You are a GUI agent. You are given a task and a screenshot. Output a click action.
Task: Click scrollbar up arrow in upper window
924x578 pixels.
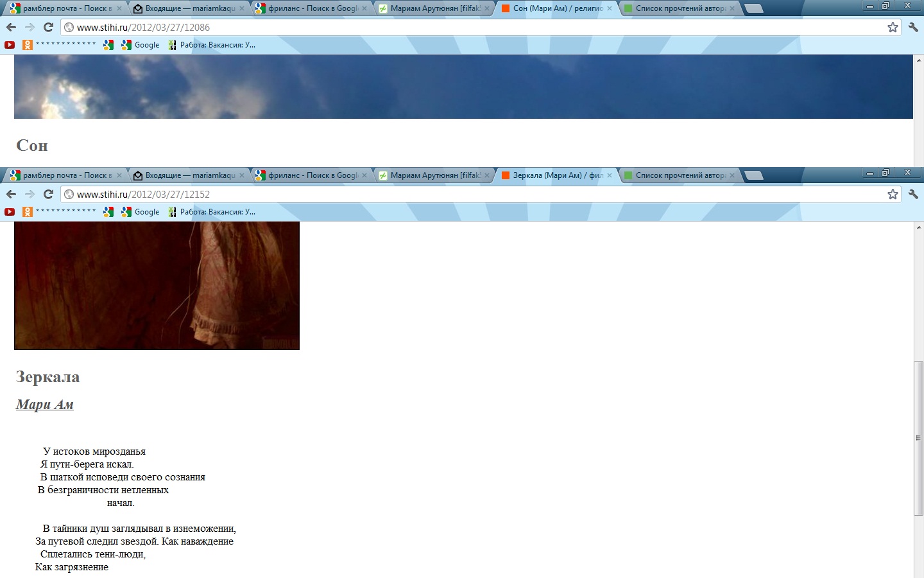[x=918, y=60]
